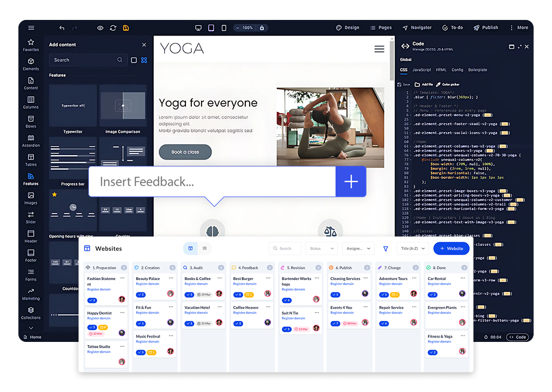Expand the sidebar down chevron
Viewport: 552px width, 392px height.
tap(31, 328)
